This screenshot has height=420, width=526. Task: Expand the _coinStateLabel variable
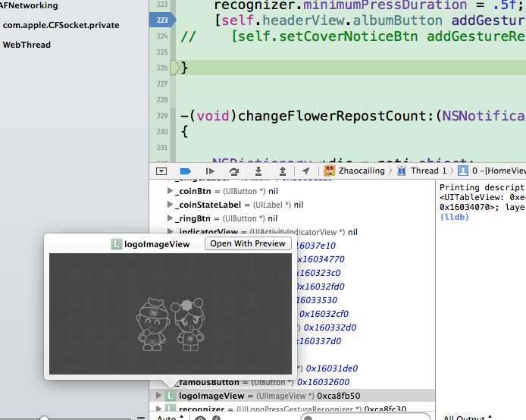pos(170,205)
